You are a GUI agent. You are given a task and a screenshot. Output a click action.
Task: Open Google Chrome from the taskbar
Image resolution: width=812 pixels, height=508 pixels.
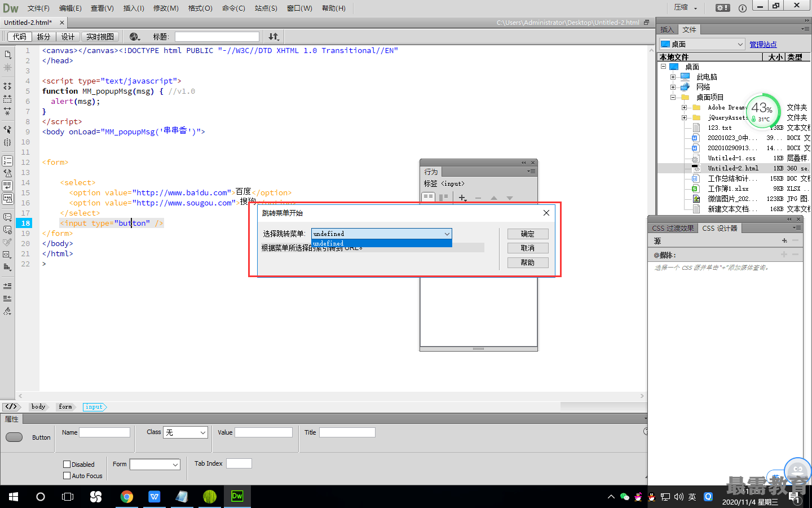coord(126,497)
